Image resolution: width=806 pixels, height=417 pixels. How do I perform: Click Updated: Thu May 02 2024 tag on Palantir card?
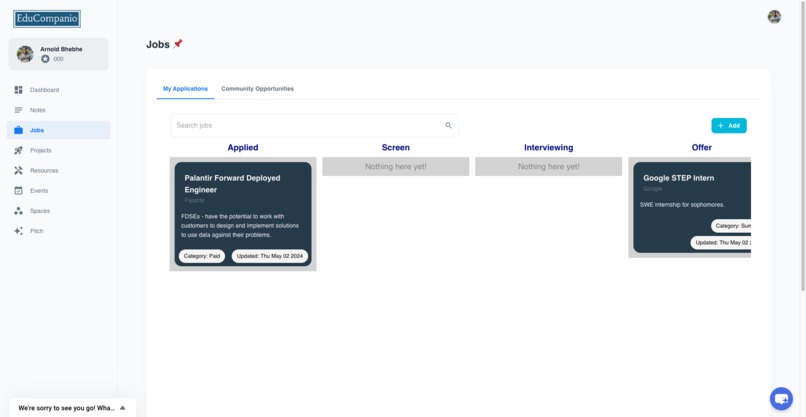click(270, 256)
